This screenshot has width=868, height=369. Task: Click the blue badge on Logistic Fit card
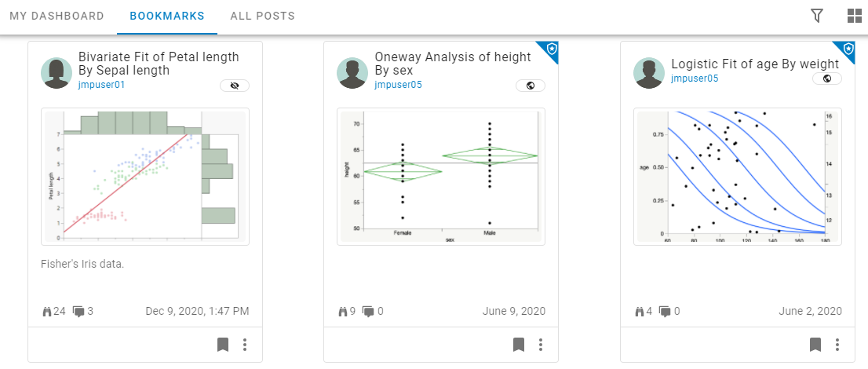pos(847,49)
